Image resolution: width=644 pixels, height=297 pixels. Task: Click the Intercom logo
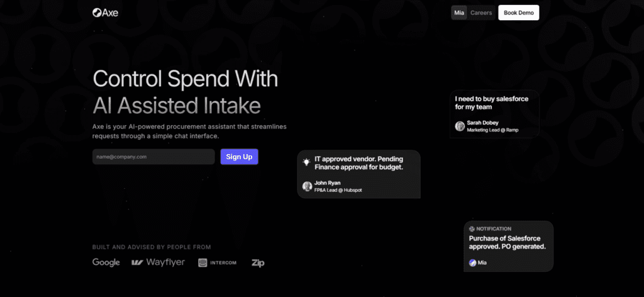click(x=217, y=262)
